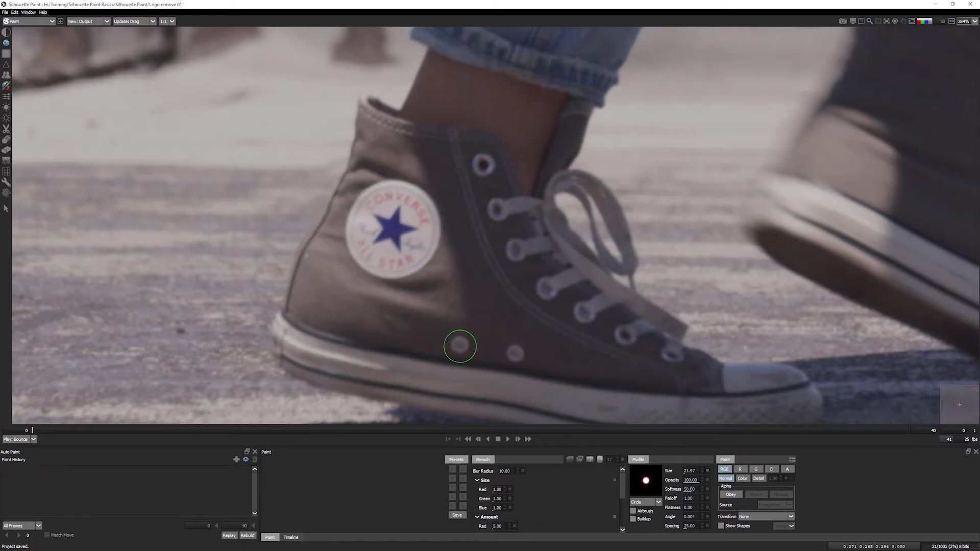Viewport: 980px width, 551px height.
Task: Click the Presets button
Action: (x=456, y=460)
